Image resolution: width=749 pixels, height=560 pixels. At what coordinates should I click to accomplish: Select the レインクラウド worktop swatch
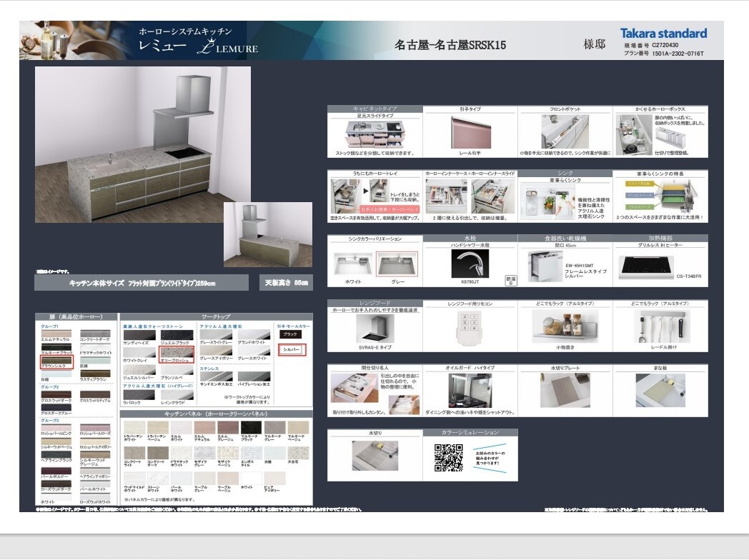[x=177, y=395]
